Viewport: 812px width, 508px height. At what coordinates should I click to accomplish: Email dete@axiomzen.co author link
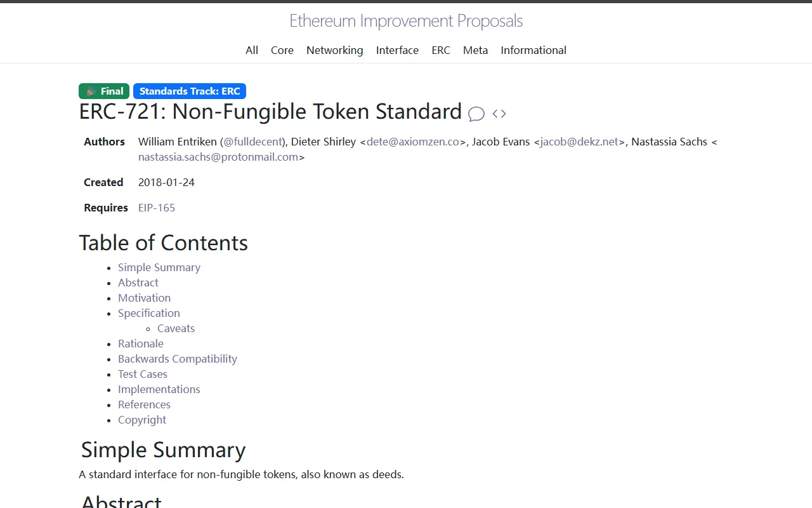[x=413, y=142]
